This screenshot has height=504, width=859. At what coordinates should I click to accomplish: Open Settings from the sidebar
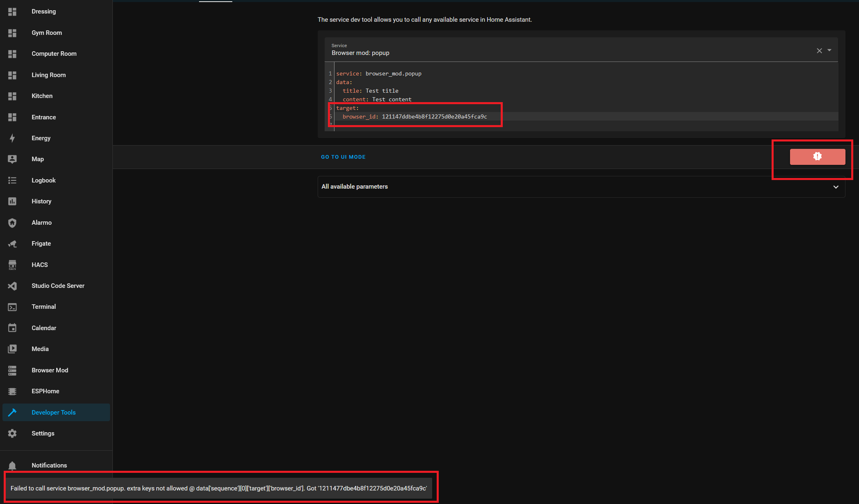(x=12, y=433)
